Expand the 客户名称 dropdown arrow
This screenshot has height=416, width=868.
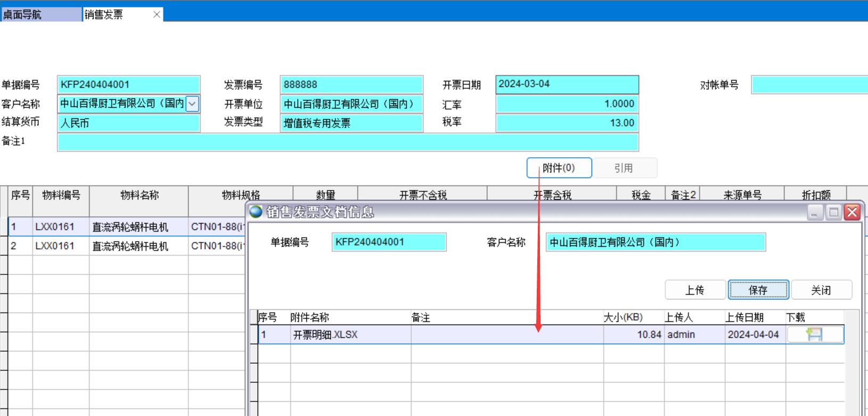point(192,103)
